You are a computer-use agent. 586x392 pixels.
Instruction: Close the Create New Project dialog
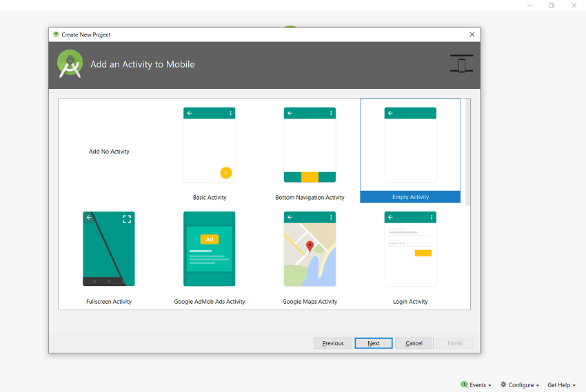472,34
